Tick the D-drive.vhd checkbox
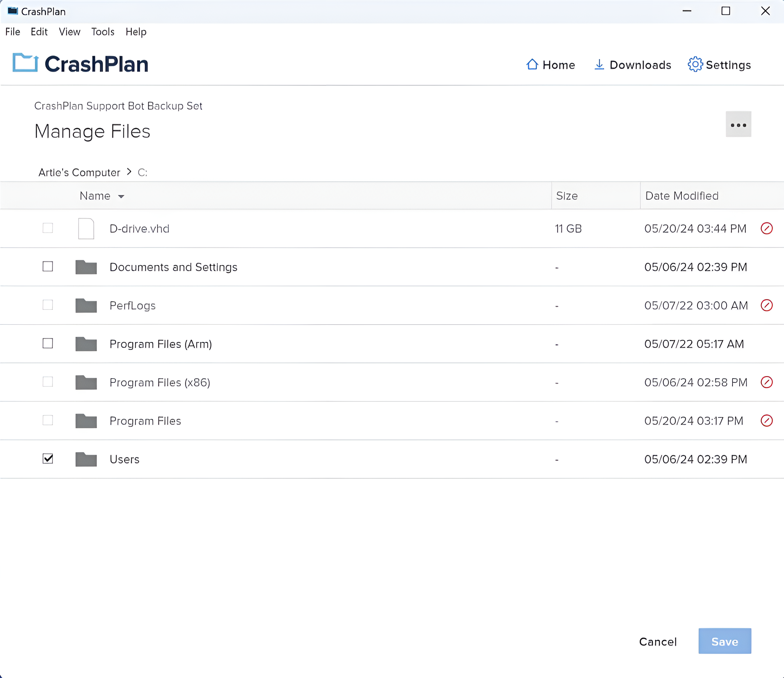The image size is (784, 678). (x=48, y=228)
